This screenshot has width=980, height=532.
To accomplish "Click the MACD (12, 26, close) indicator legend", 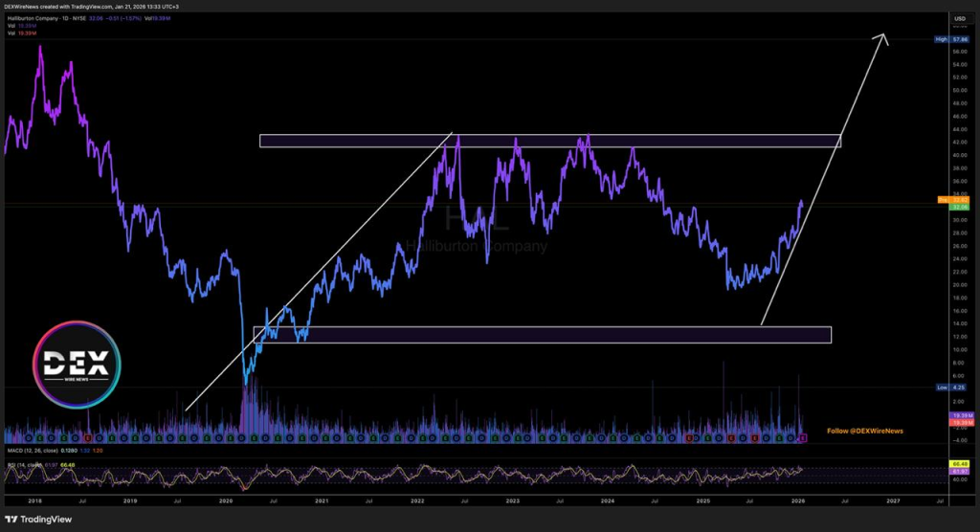I will [x=33, y=450].
